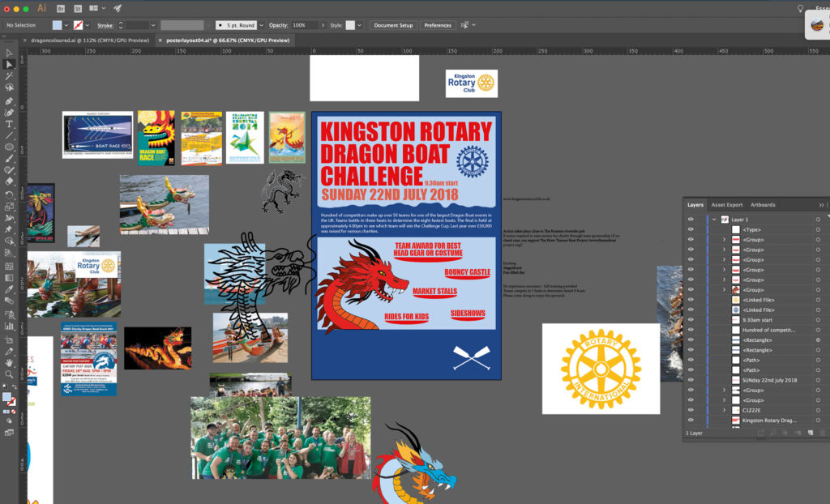Switch to the dragoncoloured.ai document tab

[x=90, y=41]
